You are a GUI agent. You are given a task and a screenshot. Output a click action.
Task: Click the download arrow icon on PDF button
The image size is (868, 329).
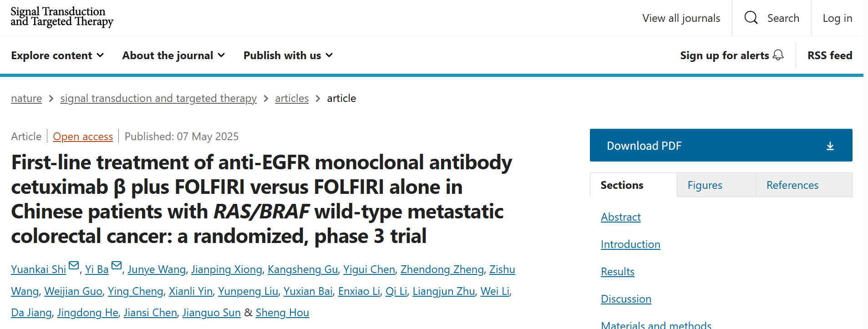(x=830, y=146)
